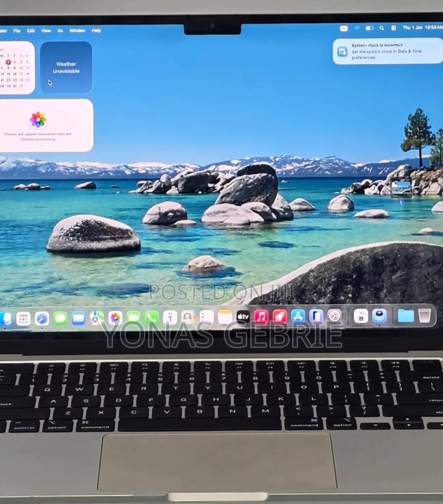
Task: Open the Music app in the Dock
Action: point(261,317)
